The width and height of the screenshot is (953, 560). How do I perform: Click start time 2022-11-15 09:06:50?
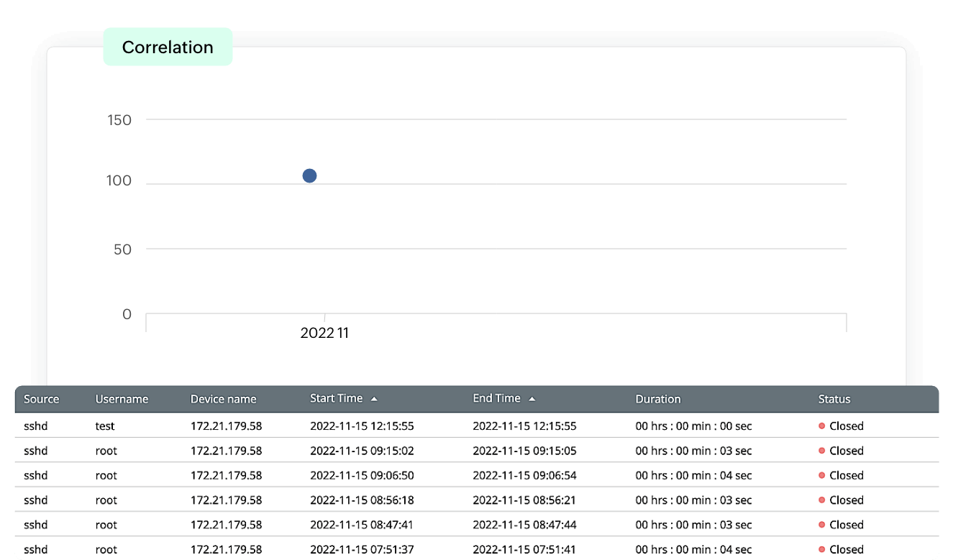[x=362, y=475]
